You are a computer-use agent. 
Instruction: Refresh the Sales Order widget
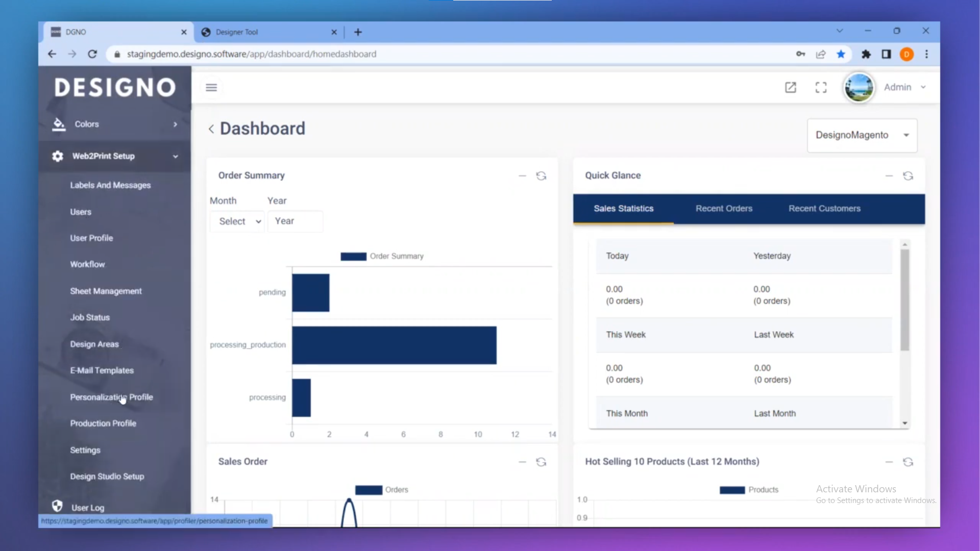pyautogui.click(x=541, y=462)
